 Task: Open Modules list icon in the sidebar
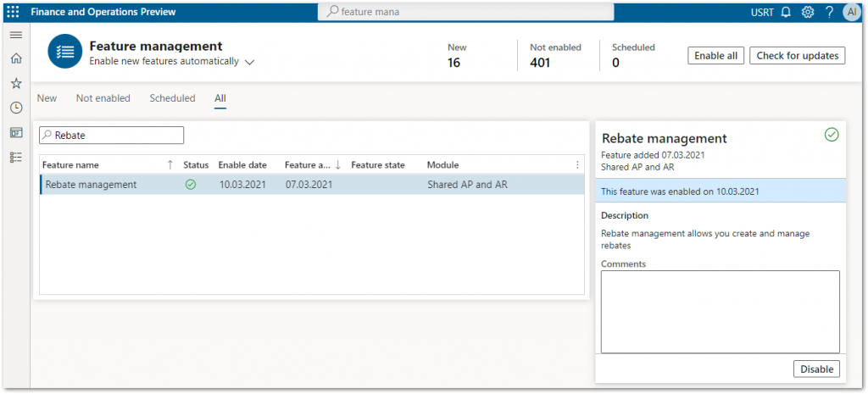coord(16,157)
